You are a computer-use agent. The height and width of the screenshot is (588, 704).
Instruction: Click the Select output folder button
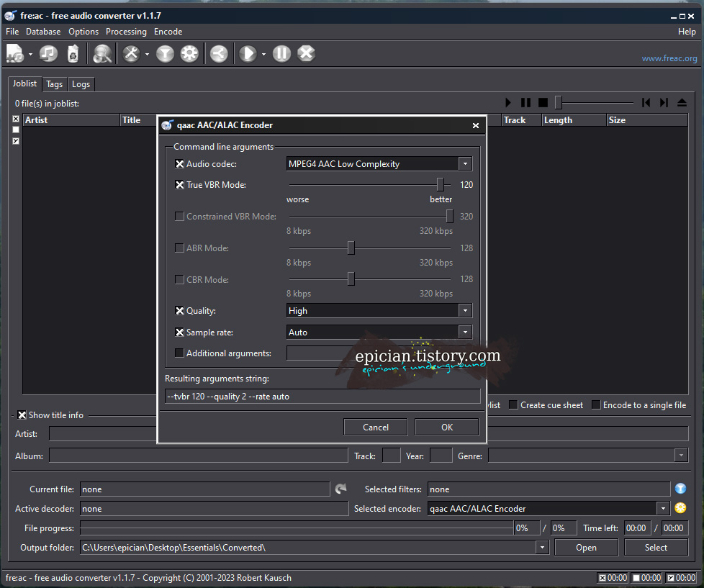(x=656, y=548)
